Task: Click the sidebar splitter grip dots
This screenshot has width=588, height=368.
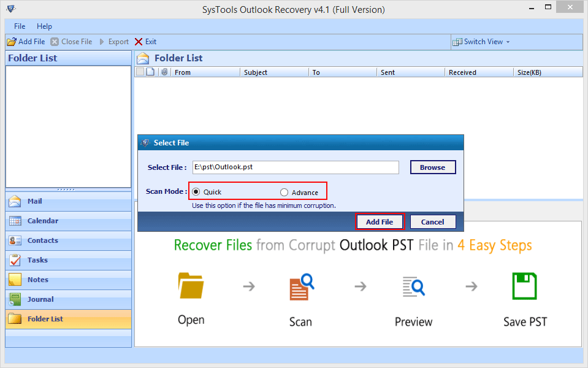Action: click(66, 190)
